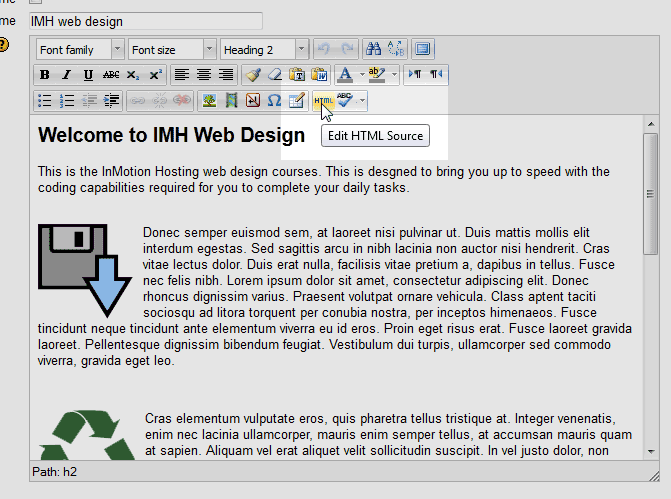Click the Path: h2 status element
Image resolution: width=671 pixels, height=499 pixels.
click(54, 472)
